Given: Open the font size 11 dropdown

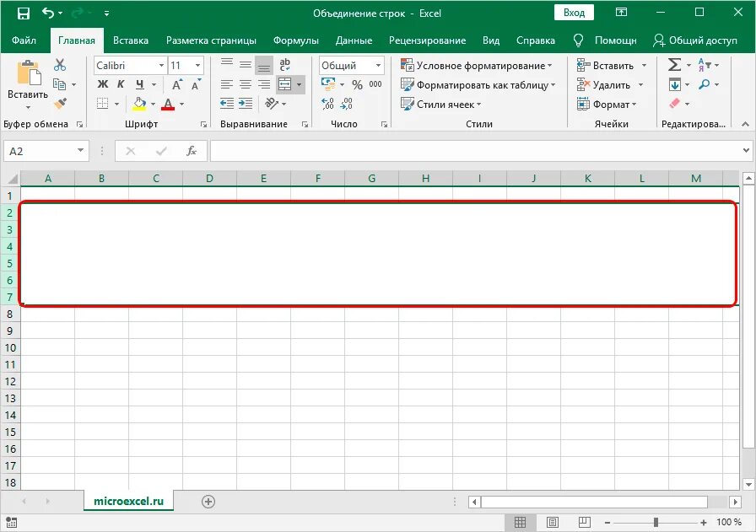Looking at the screenshot, I should [197, 65].
